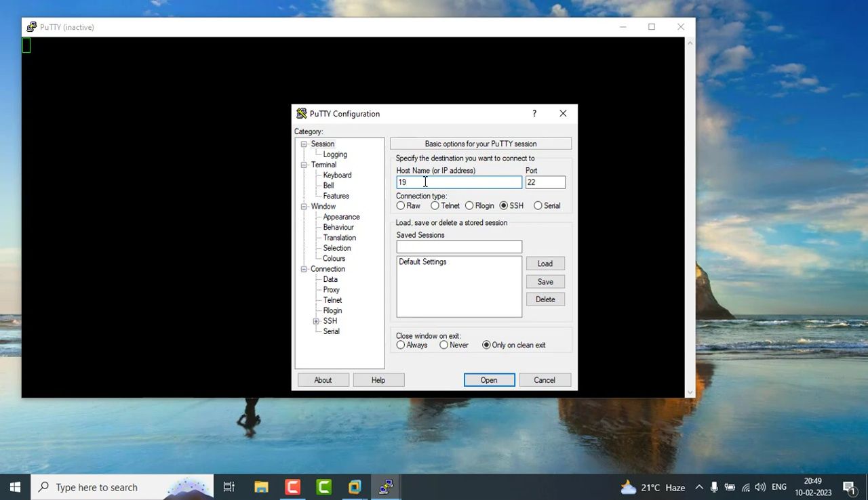Open the Appearance settings category
Image resolution: width=868 pixels, height=500 pixels.
pyautogui.click(x=341, y=217)
